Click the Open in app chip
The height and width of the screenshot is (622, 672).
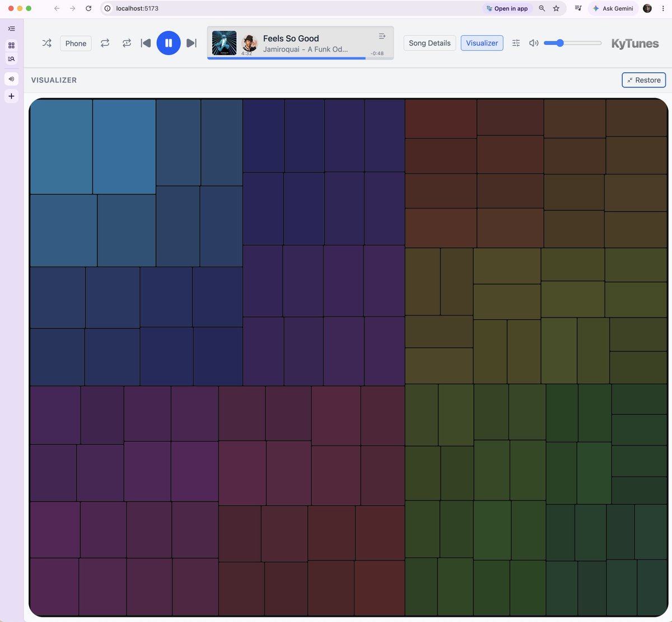coord(507,8)
